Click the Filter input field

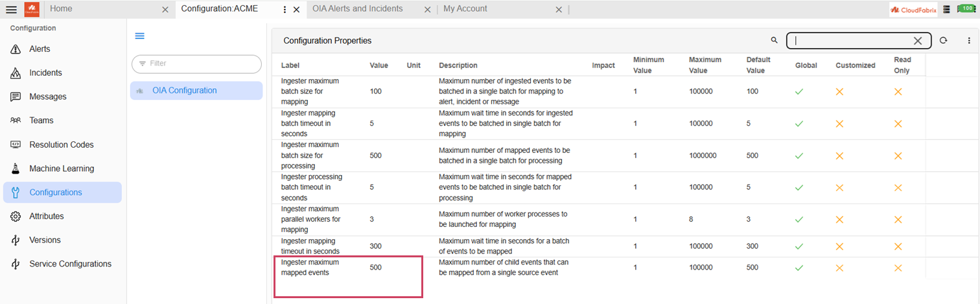(196, 64)
